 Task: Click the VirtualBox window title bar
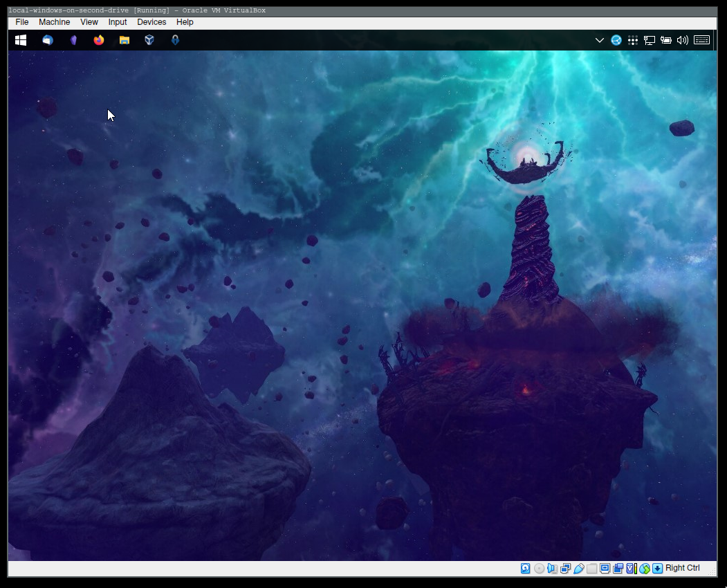point(362,10)
